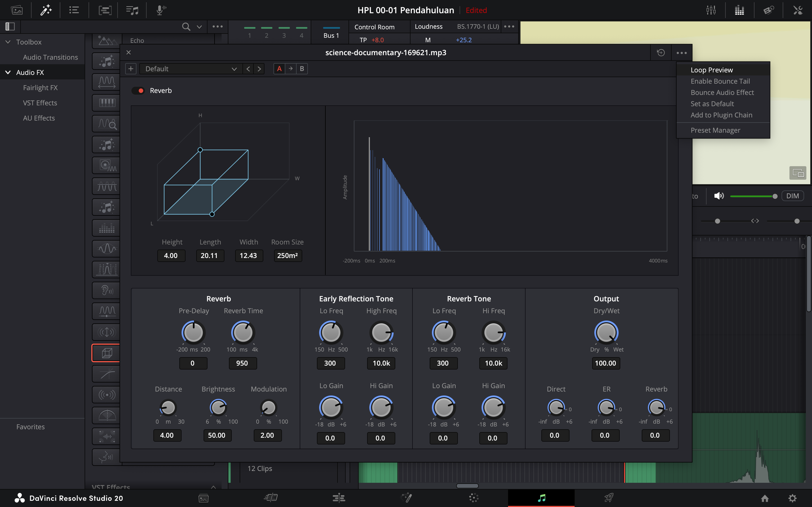Open the Effects library magic wand icon

(46, 10)
